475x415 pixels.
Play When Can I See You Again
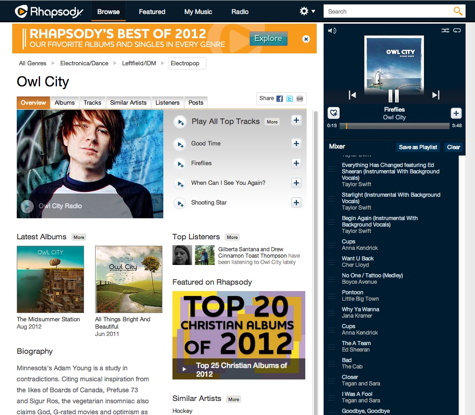pyautogui.click(x=180, y=184)
